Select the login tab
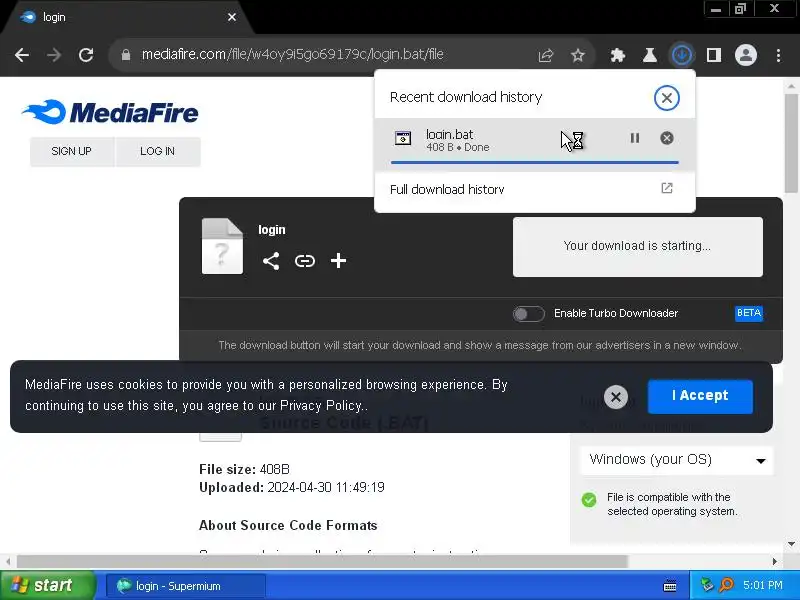This screenshot has width=800, height=600. (128, 17)
